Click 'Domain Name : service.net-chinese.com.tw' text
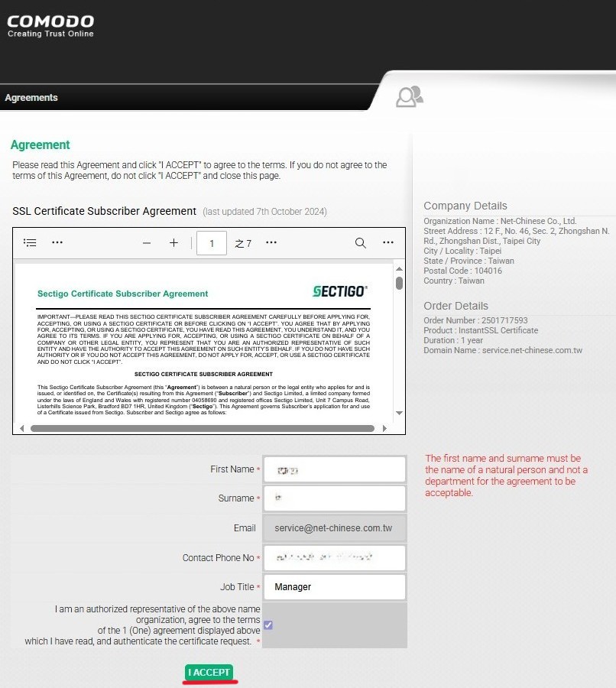 [503, 350]
